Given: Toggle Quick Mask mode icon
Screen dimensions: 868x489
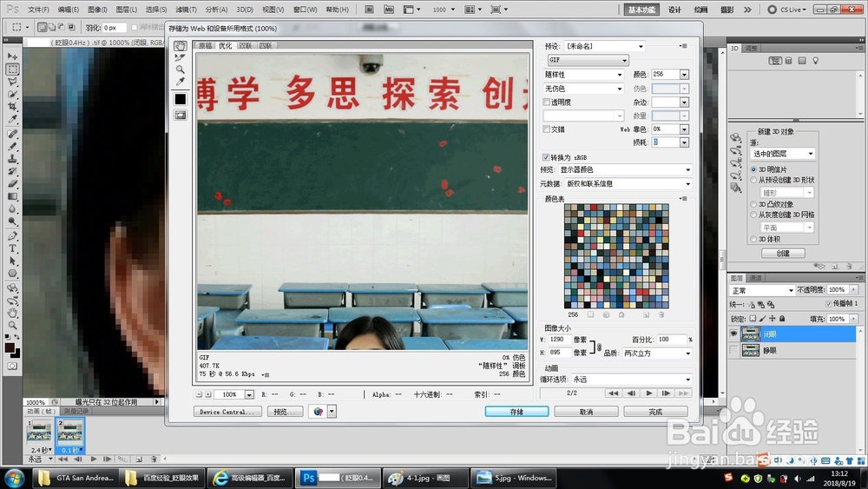Looking at the screenshot, I should pos(12,366).
